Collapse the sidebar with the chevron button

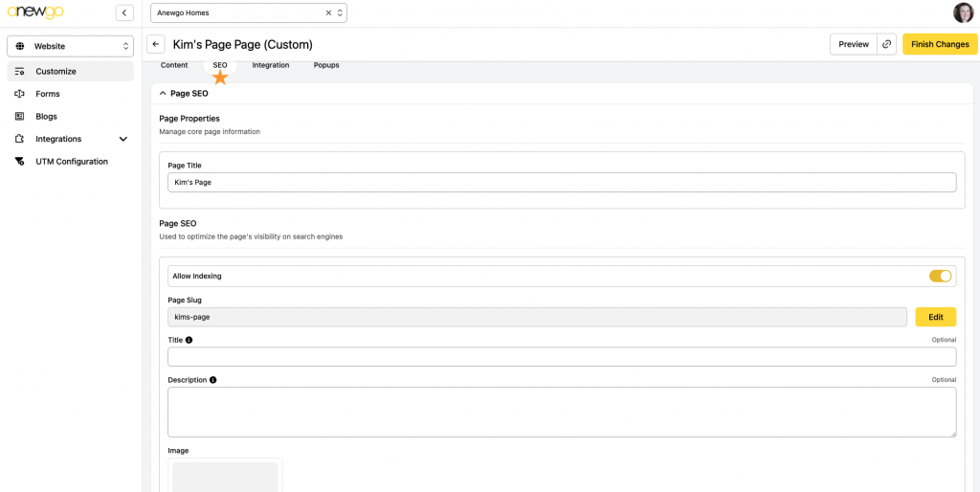124,12
